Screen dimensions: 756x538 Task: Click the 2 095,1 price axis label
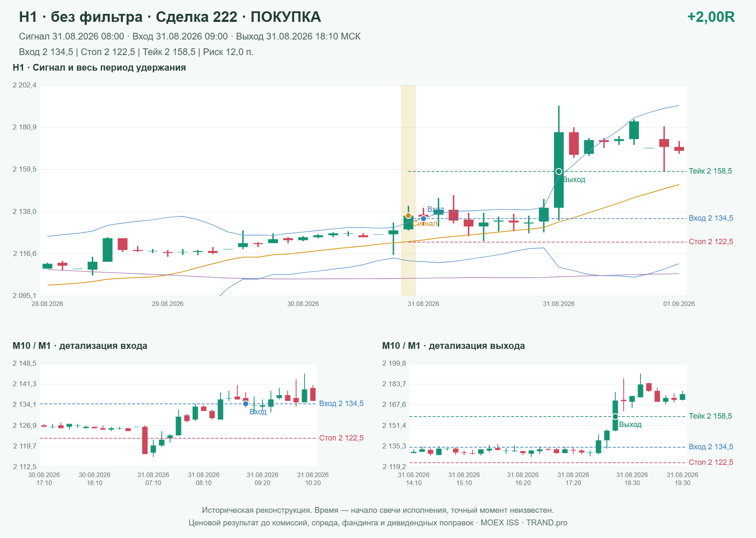[24, 296]
